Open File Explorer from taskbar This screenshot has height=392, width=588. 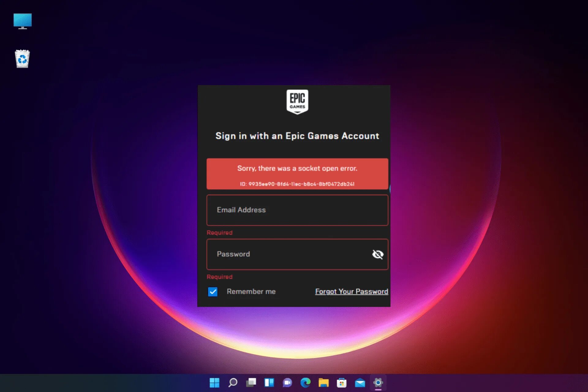tap(323, 383)
